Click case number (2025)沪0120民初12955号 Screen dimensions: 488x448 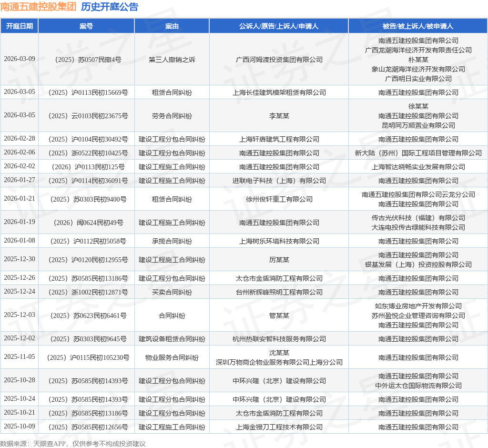pyautogui.click(x=88, y=260)
